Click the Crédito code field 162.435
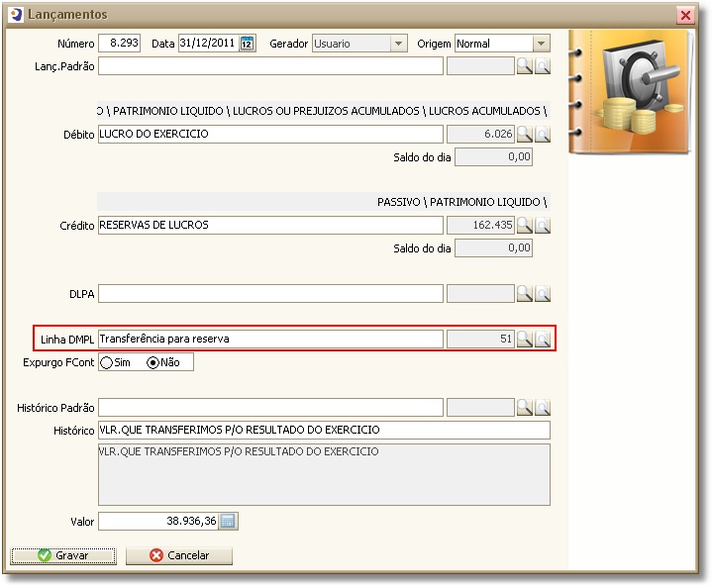713x588 pixels. [x=480, y=225]
